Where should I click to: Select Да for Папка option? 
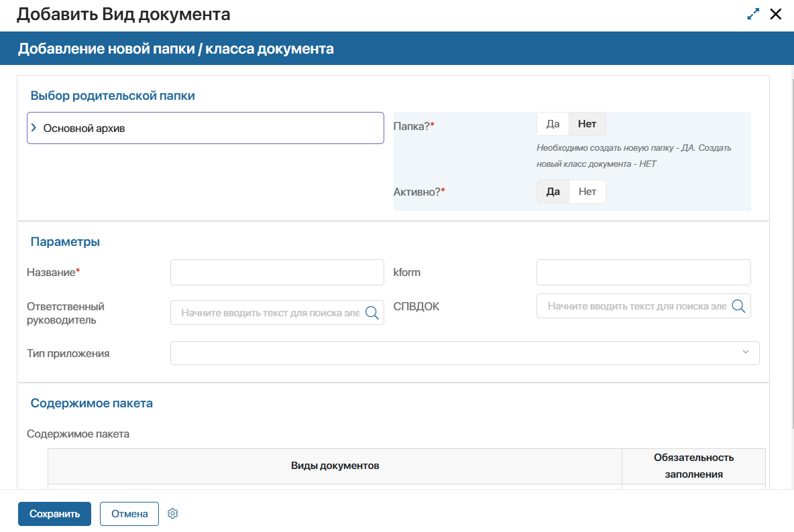tap(553, 124)
